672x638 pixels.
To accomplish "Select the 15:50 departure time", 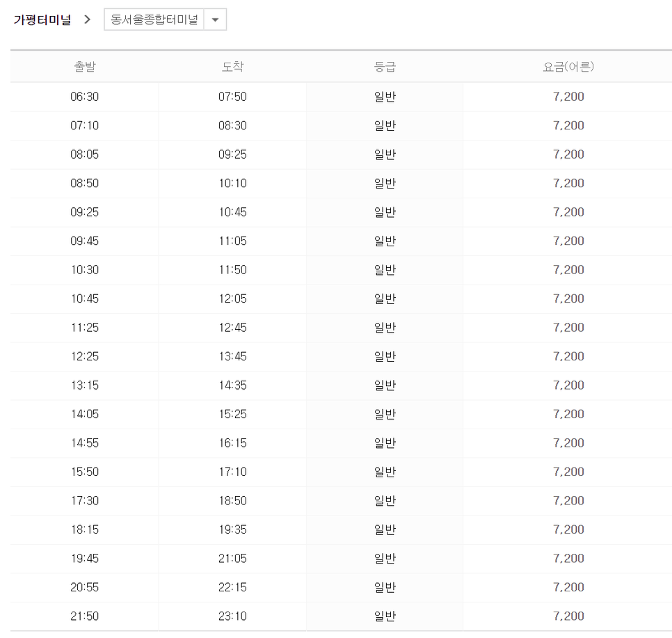I will click(84, 472).
